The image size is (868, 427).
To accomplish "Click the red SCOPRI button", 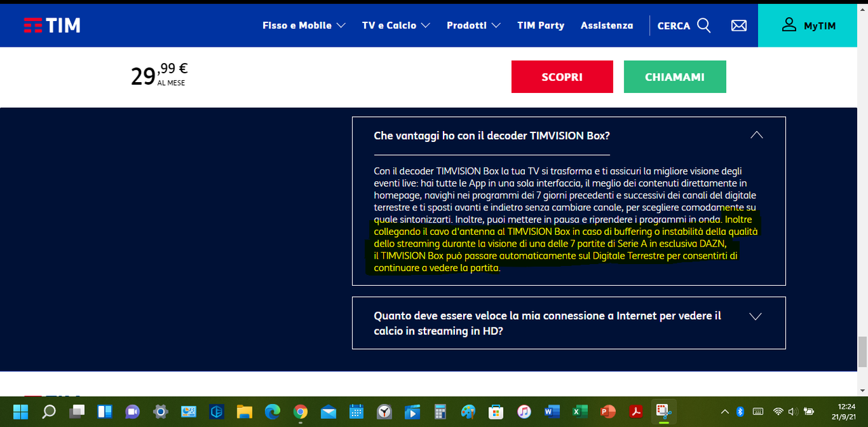I will tap(562, 77).
